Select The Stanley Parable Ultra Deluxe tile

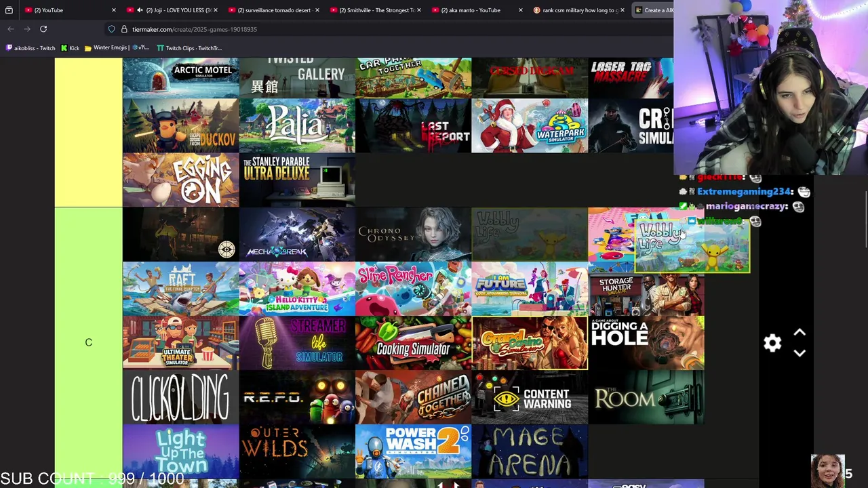click(x=297, y=180)
